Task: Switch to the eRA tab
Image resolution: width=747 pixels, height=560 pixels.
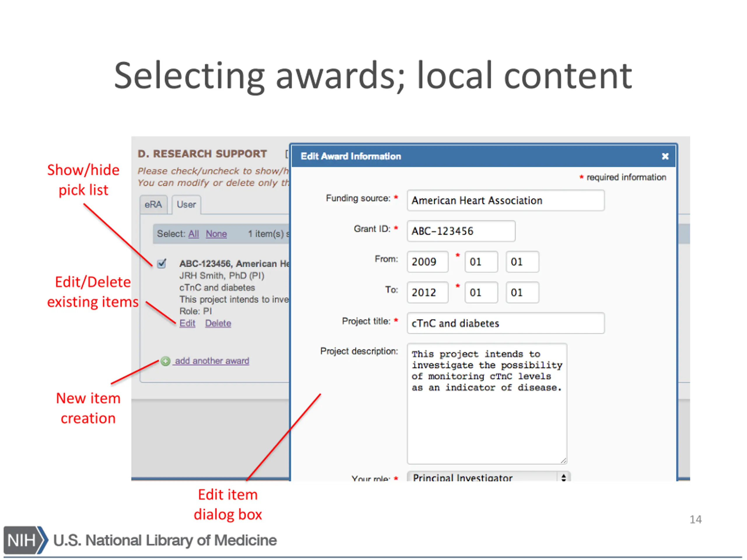Action: (x=153, y=204)
